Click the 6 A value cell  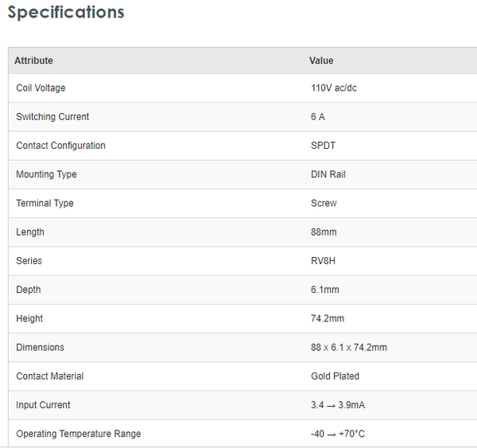click(x=318, y=117)
